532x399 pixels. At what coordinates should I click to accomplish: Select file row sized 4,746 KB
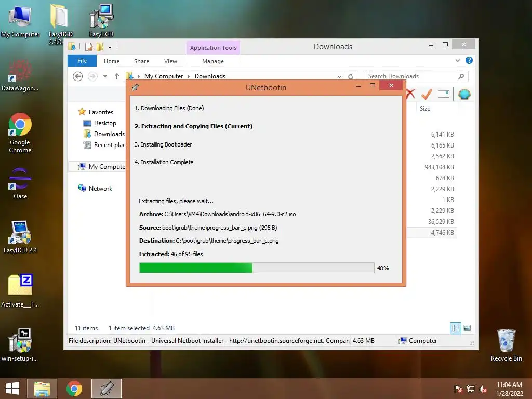tap(431, 232)
